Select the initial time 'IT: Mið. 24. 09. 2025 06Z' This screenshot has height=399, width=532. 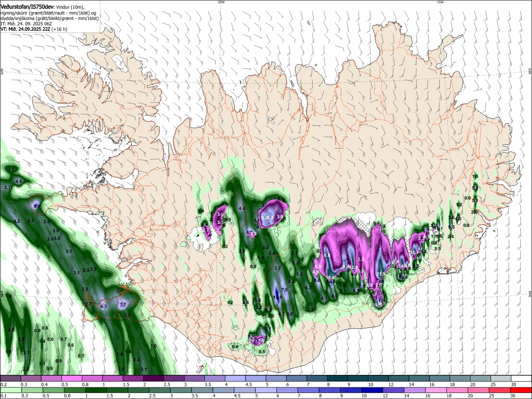click(x=26, y=24)
